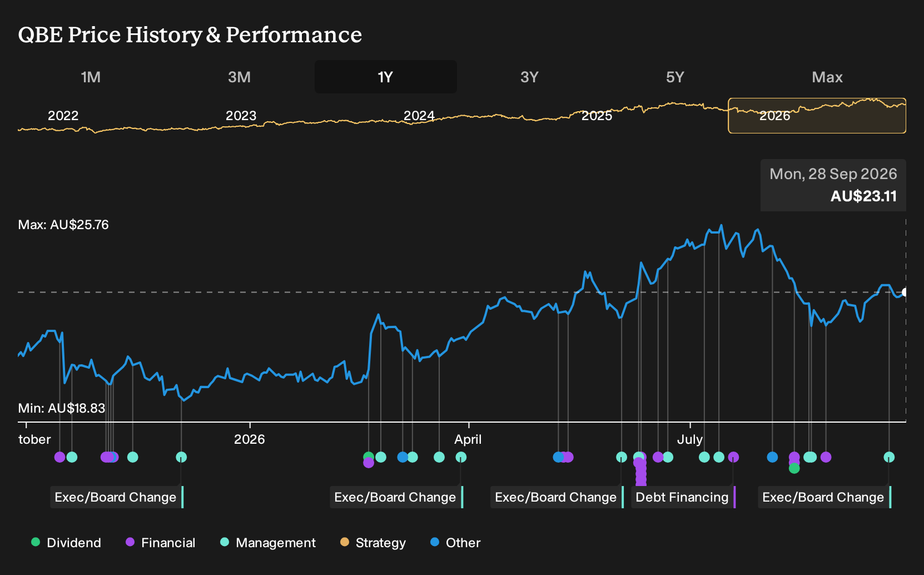Click the Exec/Board Change label left of Debt Financing
Screen dimensions: 924x575
click(557, 497)
